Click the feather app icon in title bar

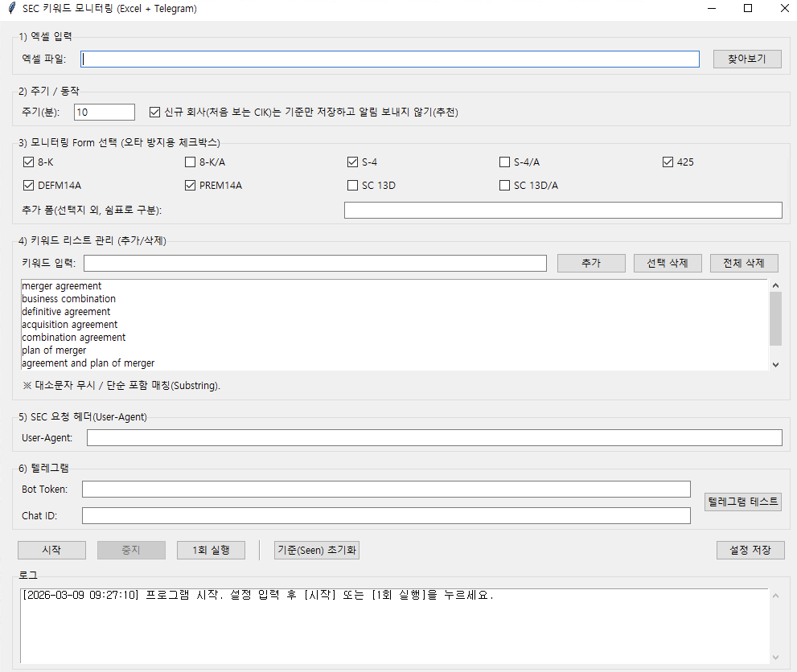point(11,9)
